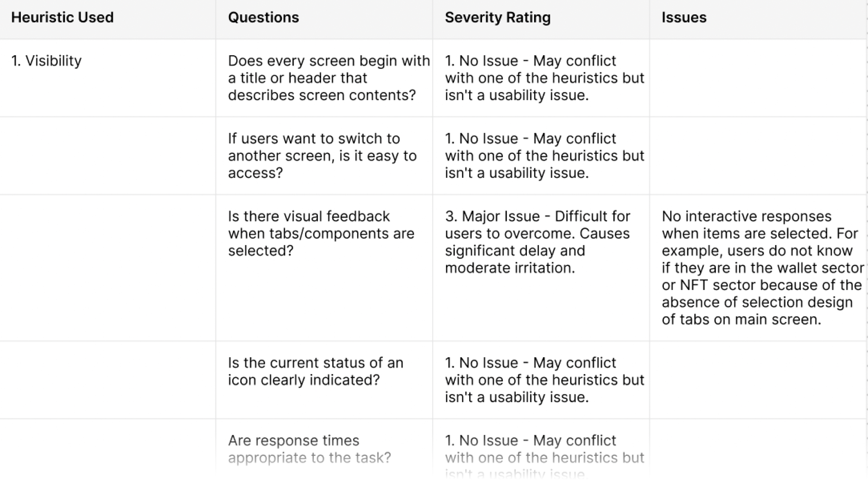
Task: Click the Severity Rating column header
Action: click(x=497, y=17)
